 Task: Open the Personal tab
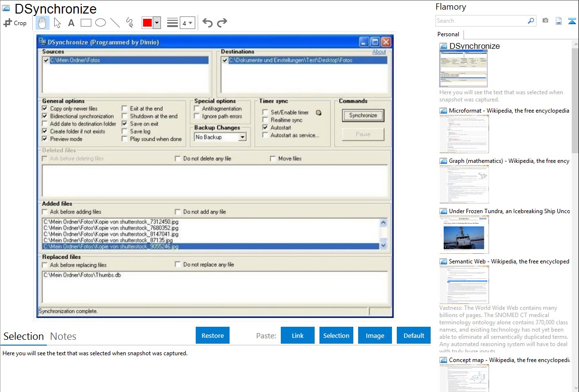click(x=448, y=34)
